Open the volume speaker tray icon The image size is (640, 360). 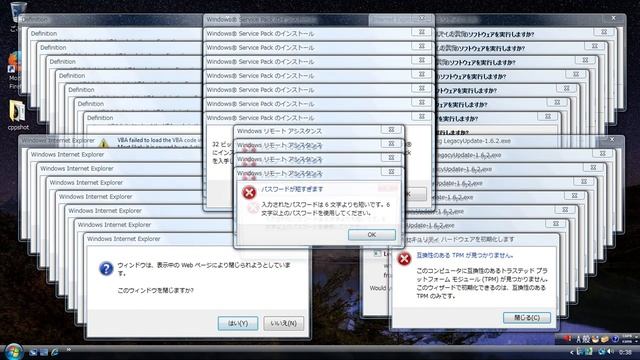[x=611, y=351]
